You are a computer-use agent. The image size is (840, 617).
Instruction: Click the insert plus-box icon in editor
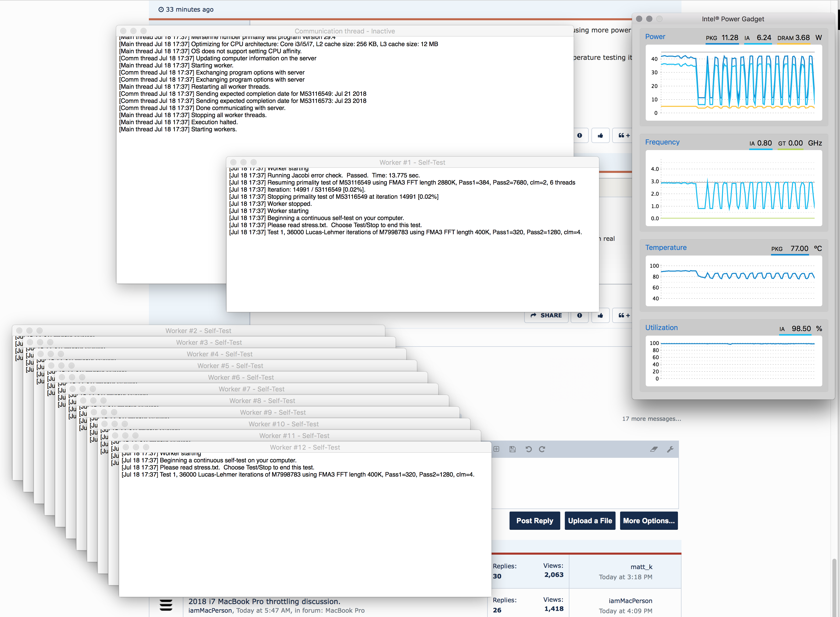point(497,449)
